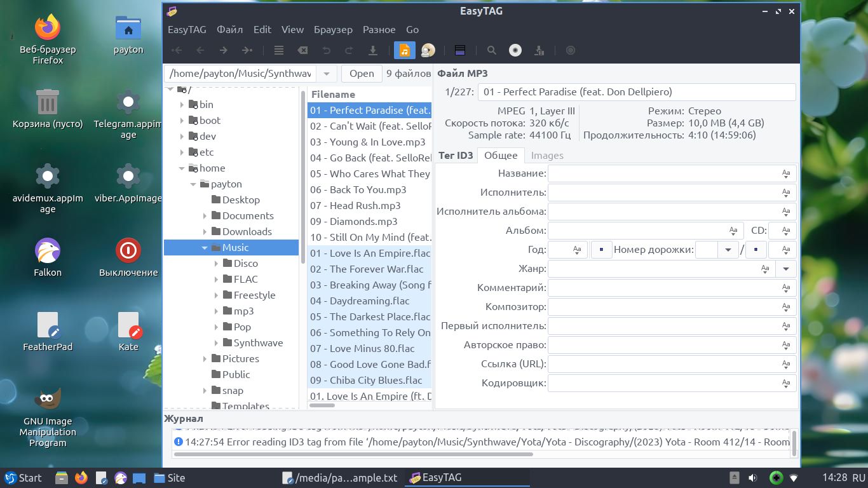The width and height of the screenshot is (868, 488).
Task: Click the sequential track numbering button
Action: pyautogui.click(x=601, y=250)
